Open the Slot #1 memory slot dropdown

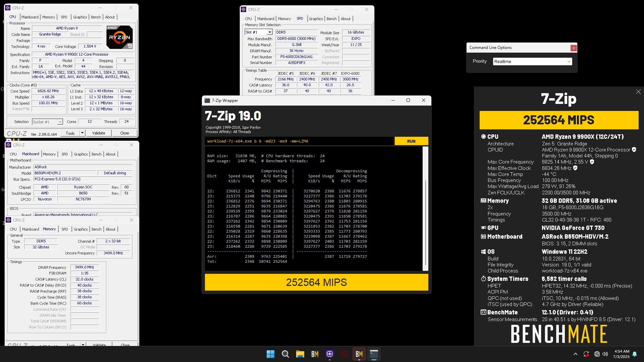tap(269, 32)
